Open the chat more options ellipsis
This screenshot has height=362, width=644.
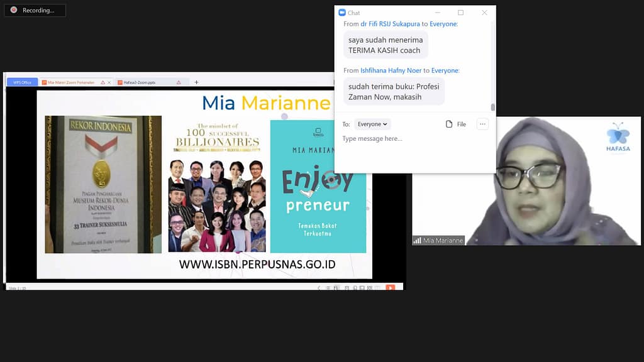[482, 124]
